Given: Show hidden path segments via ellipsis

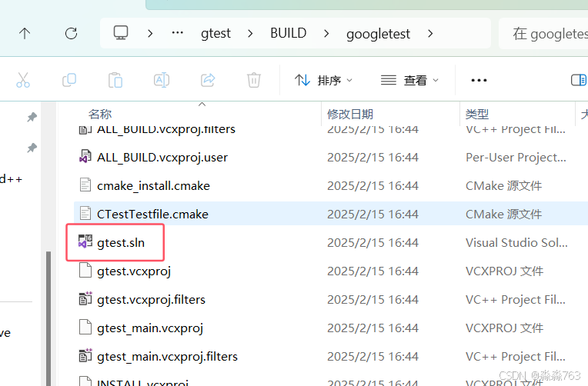Looking at the screenshot, I should (177, 33).
